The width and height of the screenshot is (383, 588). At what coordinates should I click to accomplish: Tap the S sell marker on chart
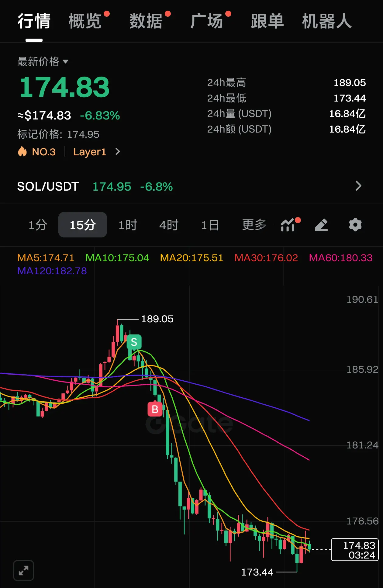pyautogui.click(x=134, y=342)
